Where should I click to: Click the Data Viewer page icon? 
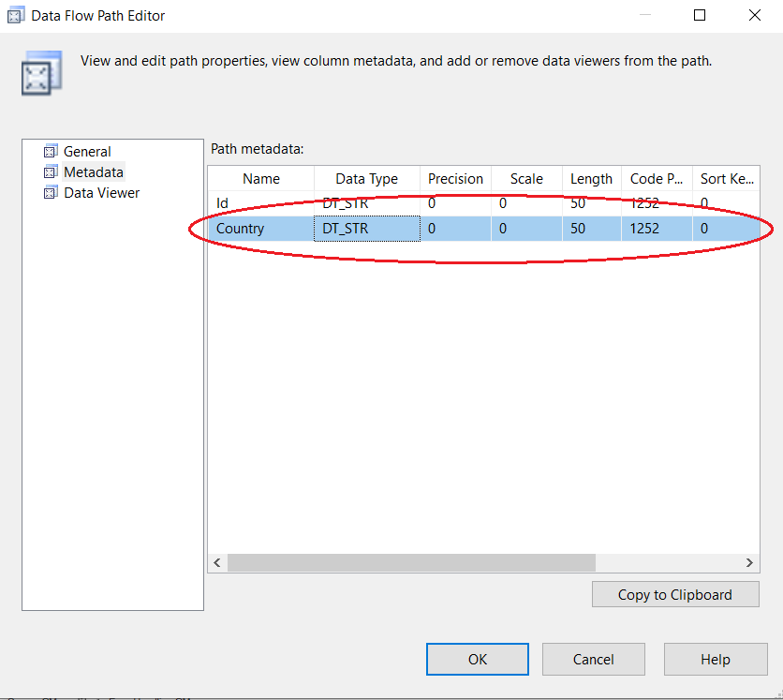[51, 193]
